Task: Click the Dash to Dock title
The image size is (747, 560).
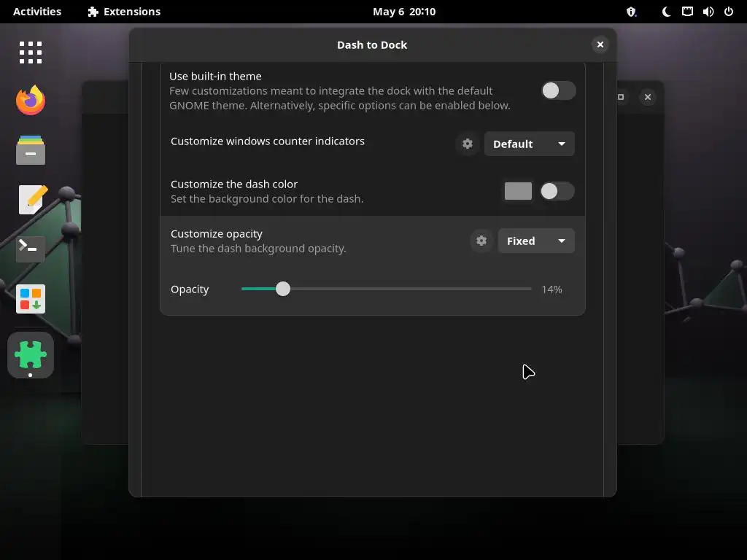Action: 372,44
